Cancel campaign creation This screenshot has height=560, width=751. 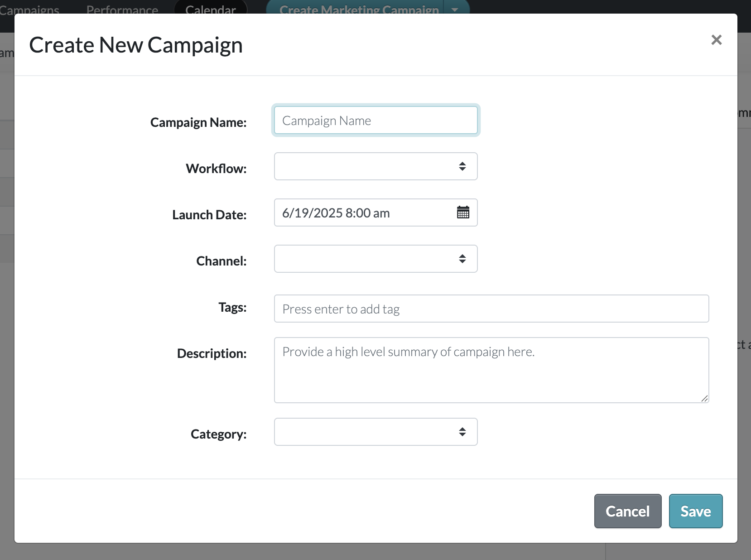627,511
